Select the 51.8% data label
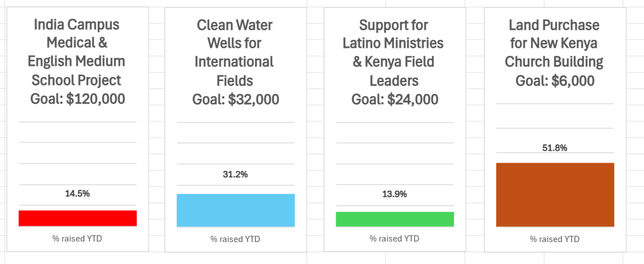This screenshot has height=264, width=644. 555,148
